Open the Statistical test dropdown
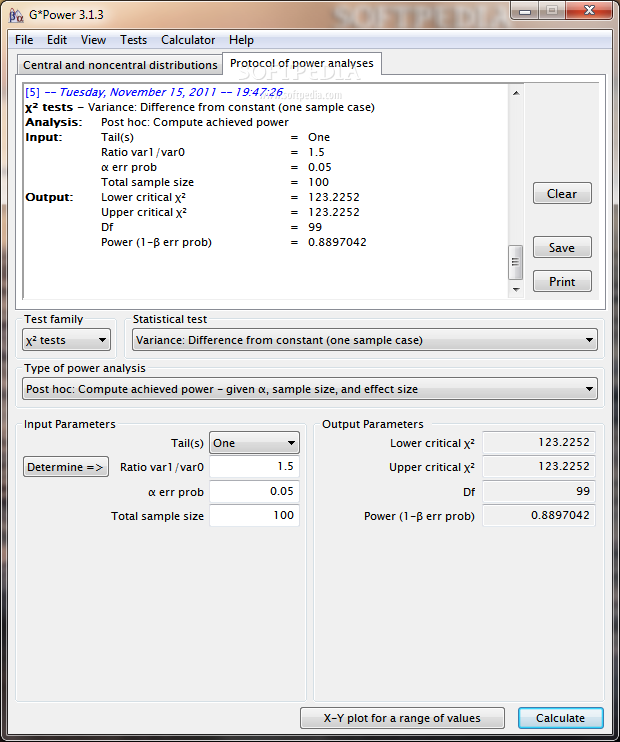The width and height of the screenshot is (620, 742). click(364, 340)
